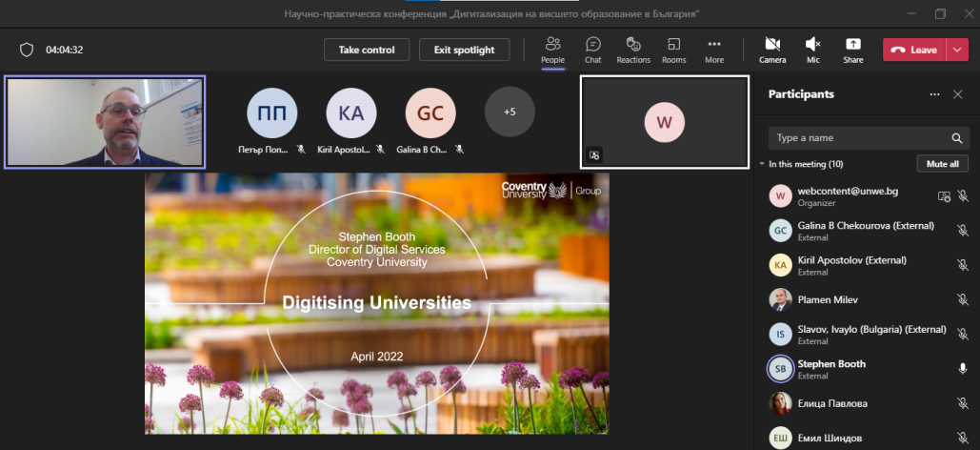Image resolution: width=980 pixels, height=450 pixels.
Task: Click Stephen Booth's active mic icon
Action: (963, 369)
